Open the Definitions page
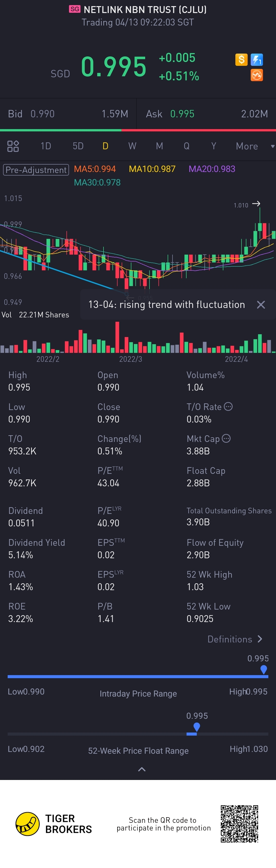The height and width of the screenshot is (868, 276). (x=235, y=639)
